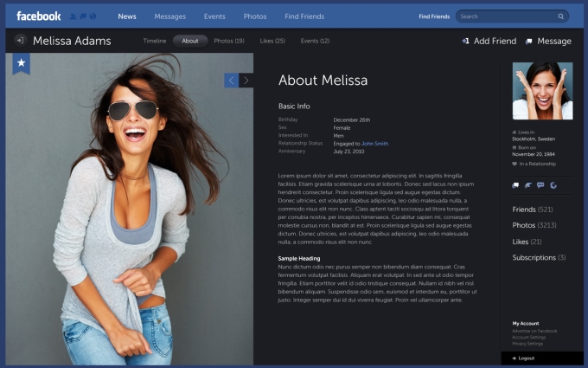This screenshot has width=588, height=368.
Task: Open Events in the top navigation
Action: point(214,16)
